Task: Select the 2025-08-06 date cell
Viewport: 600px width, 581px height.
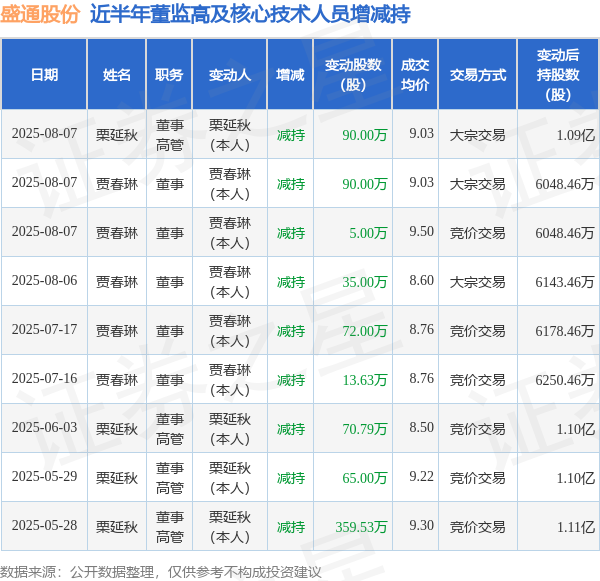Action: (x=44, y=282)
